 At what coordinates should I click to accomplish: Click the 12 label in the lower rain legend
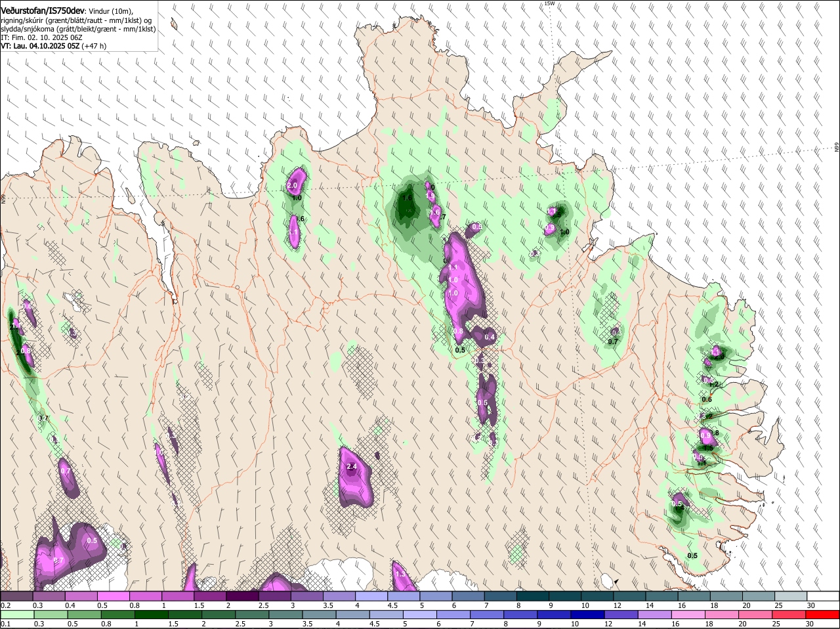[607, 624]
